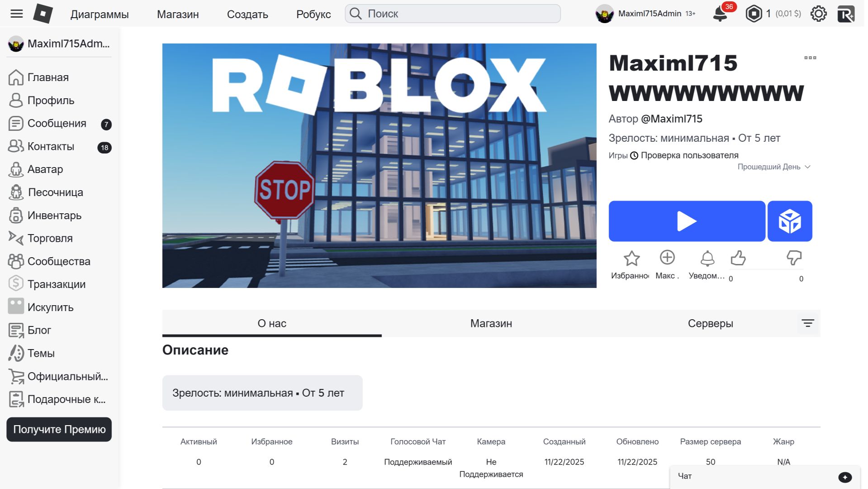
Task: Open the settings gear
Action: click(x=818, y=14)
